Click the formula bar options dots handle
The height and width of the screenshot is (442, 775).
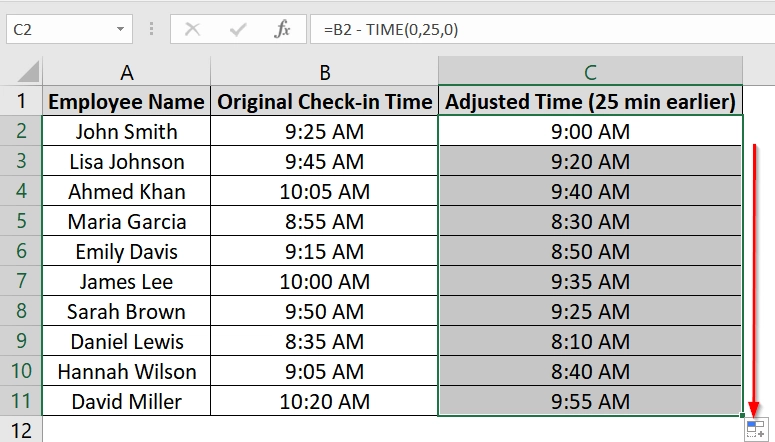(150, 29)
